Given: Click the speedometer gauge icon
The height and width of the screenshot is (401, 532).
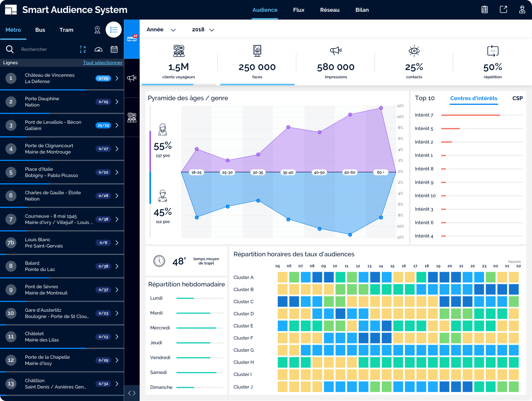Looking at the screenshot, I should coord(99,49).
